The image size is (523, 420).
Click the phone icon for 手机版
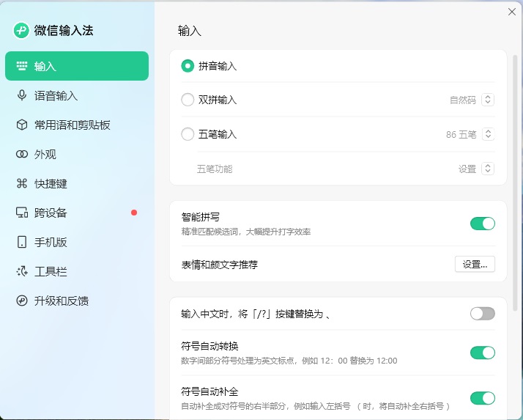22,242
